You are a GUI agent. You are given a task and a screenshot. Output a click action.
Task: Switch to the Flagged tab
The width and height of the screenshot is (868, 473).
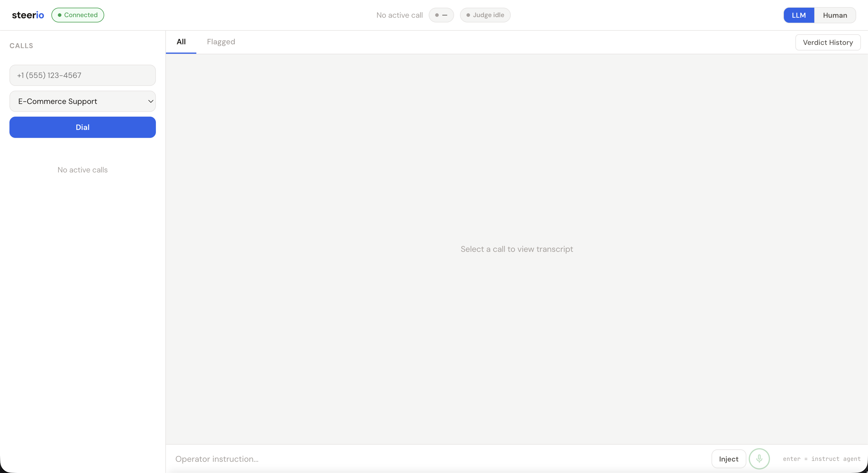coord(221,42)
